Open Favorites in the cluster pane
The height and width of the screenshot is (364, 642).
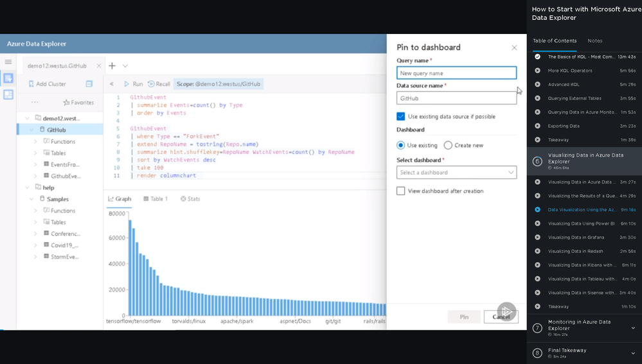tap(78, 102)
